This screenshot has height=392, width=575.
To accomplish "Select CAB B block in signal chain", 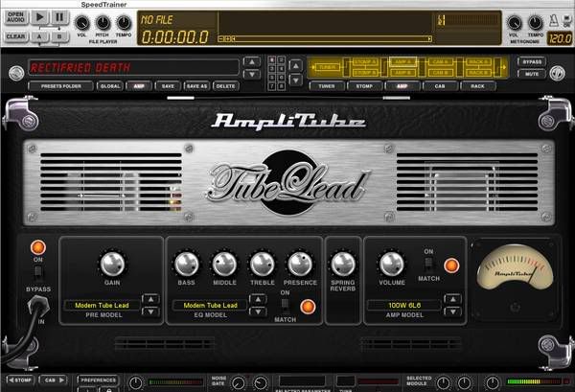I will [x=440, y=73].
